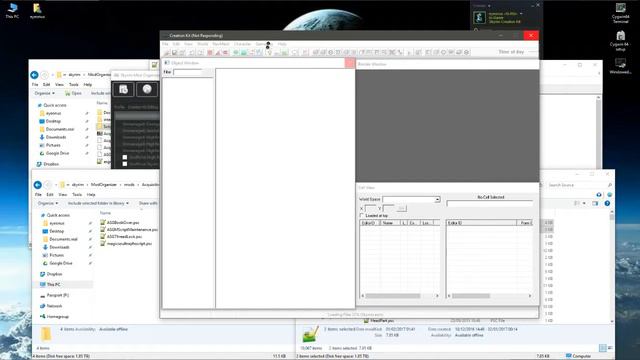Go back in the Acquisitive explorer window
Image resolution: width=640 pixels, height=360 pixels.
[38, 184]
